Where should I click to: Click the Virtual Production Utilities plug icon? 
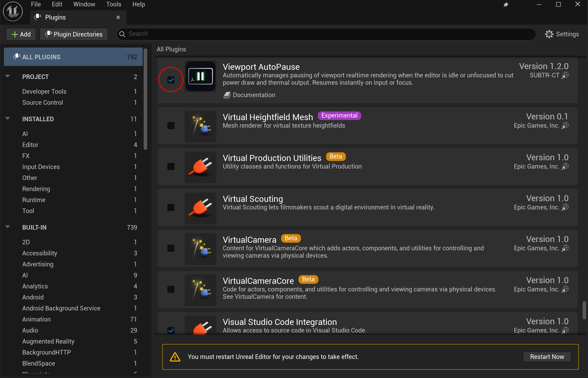pos(200,167)
